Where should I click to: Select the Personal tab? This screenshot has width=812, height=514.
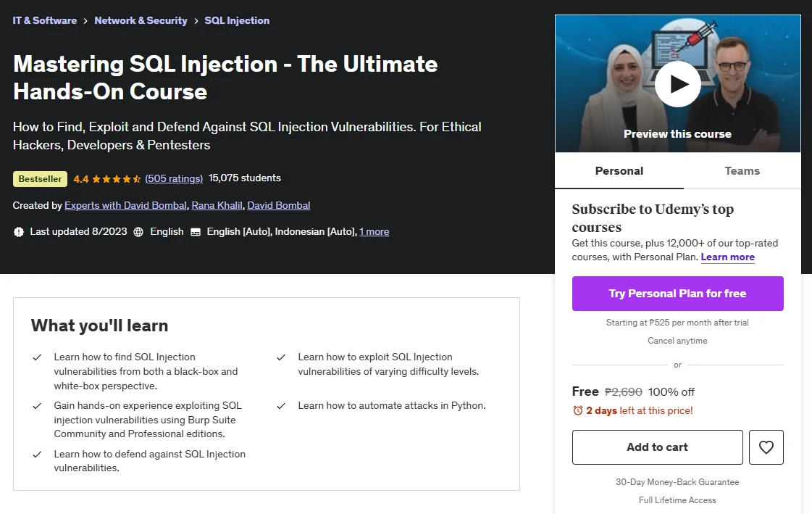click(x=619, y=171)
